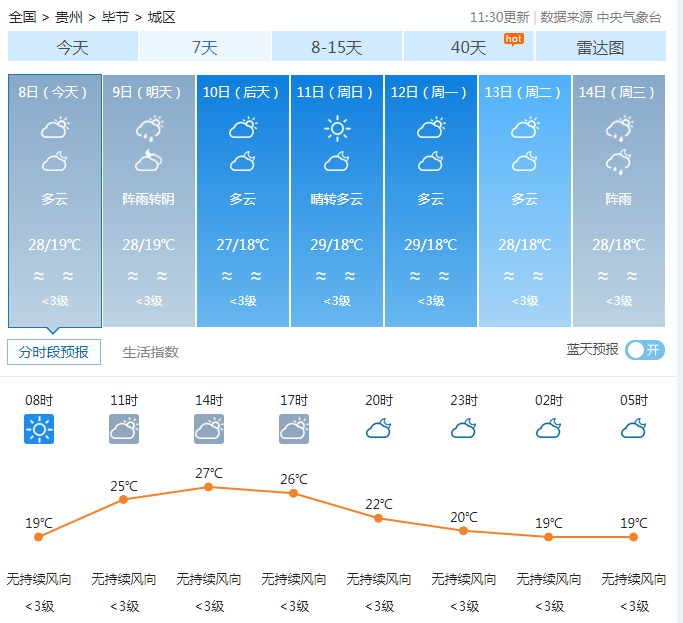Click the cloudy icon at 14时

pyautogui.click(x=209, y=429)
